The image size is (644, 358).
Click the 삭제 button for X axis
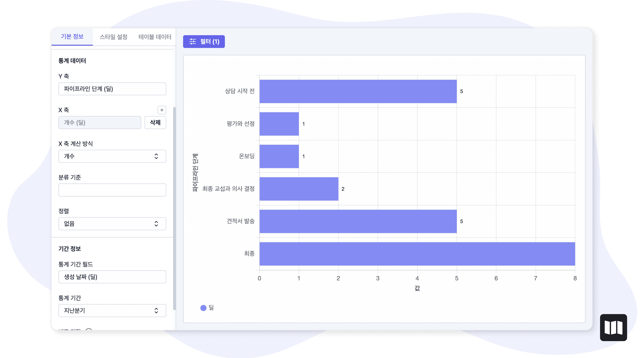click(155, 122)
